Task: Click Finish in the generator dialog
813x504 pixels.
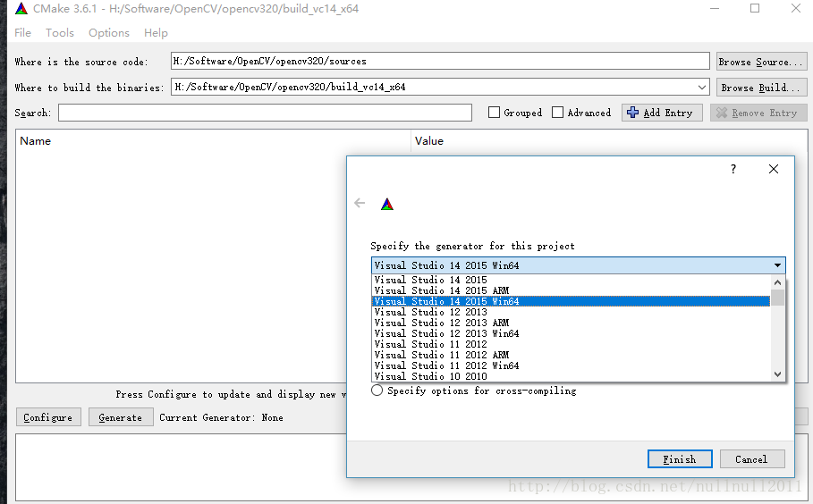Action: pos(680,459)
